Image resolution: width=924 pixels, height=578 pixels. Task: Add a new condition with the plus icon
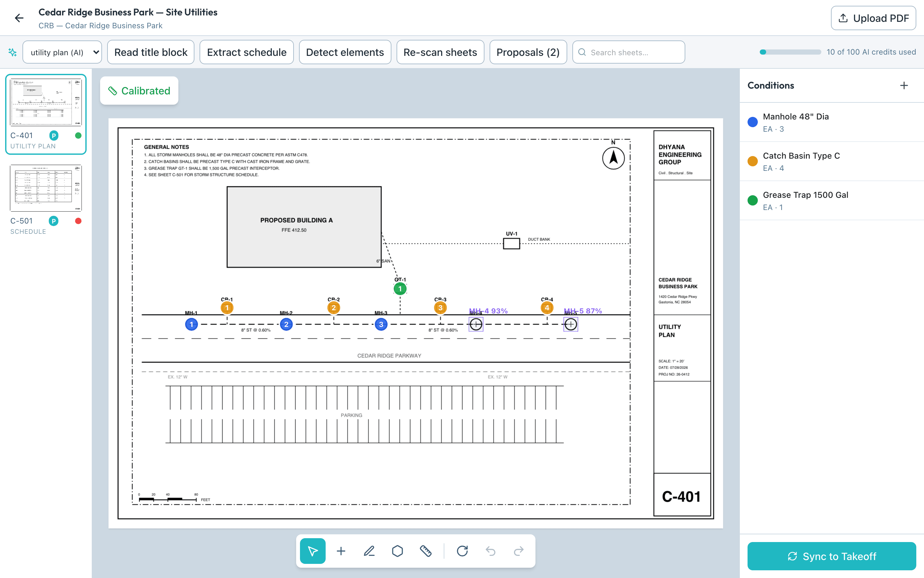point(904,85)
